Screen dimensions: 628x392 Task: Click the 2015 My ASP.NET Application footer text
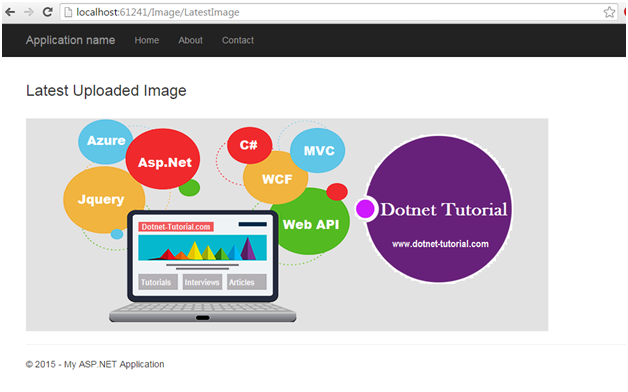point(95,364)
